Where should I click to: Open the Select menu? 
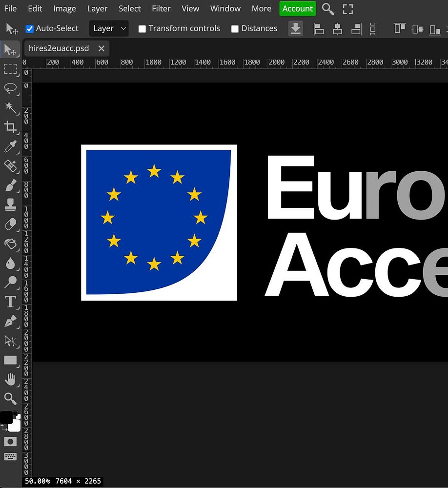[129, 9]
